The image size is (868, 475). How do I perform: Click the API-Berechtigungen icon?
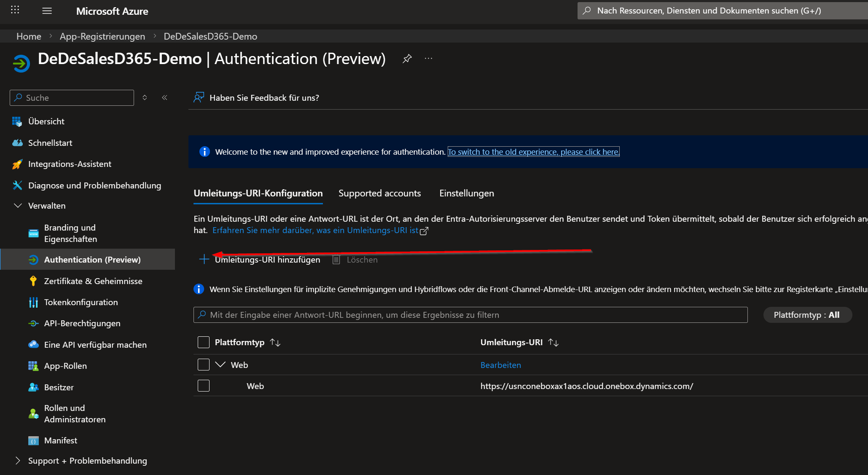33,323
